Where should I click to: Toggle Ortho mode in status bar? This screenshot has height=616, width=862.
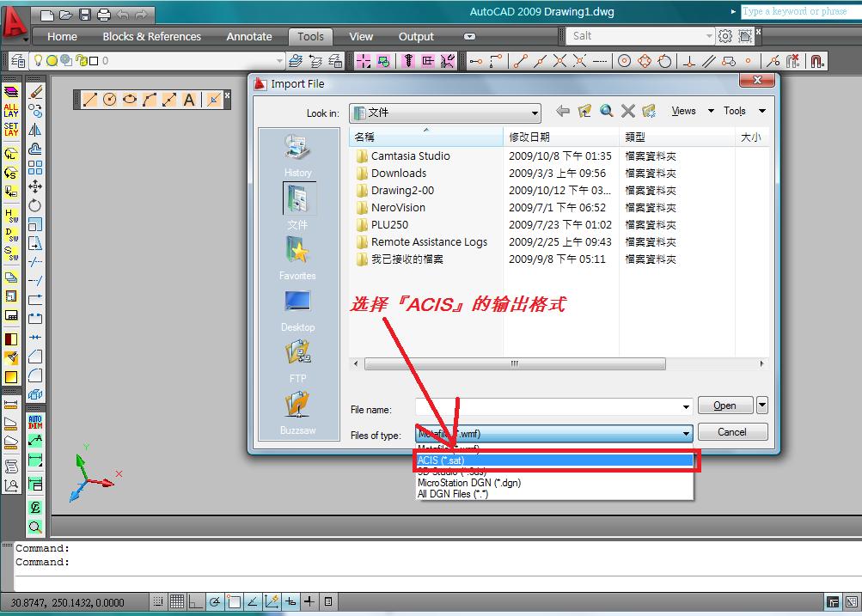click(195, 601)
